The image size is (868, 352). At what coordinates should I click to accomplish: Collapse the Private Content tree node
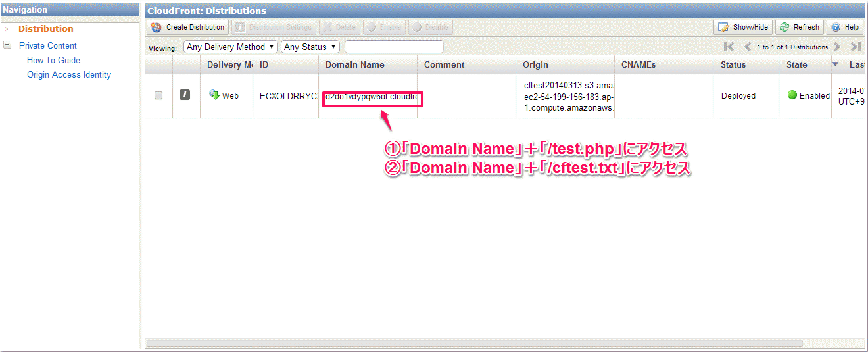[7, 45]
